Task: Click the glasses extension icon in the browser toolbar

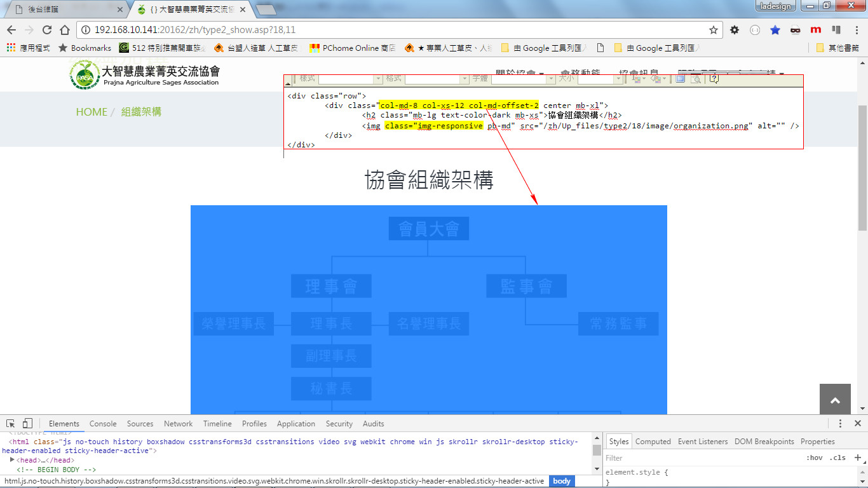Action: 796,29
